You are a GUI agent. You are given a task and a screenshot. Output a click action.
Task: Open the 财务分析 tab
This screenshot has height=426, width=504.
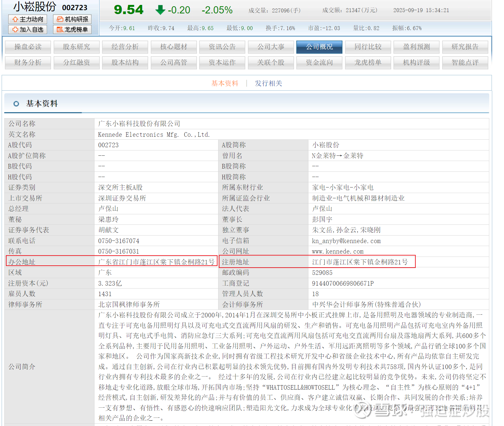click(x=28, y=62)
